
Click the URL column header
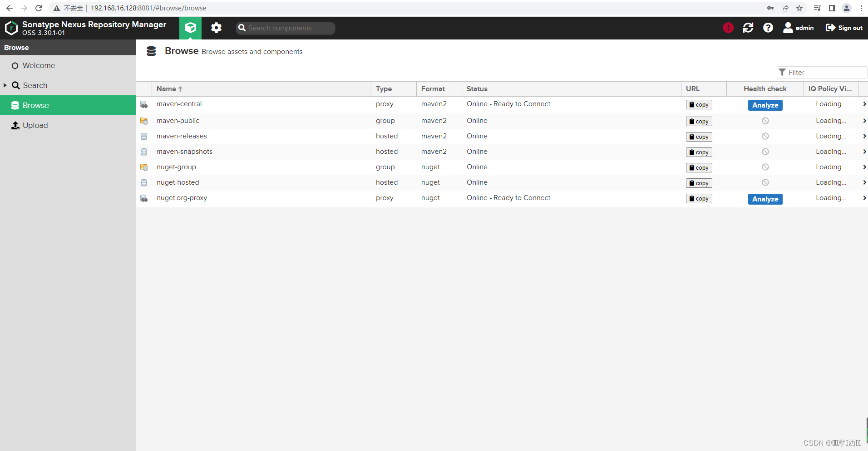[x=704, y=89]
